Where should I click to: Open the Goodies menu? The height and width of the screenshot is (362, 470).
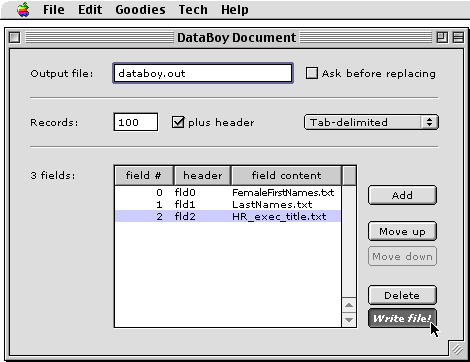point(140,10)
